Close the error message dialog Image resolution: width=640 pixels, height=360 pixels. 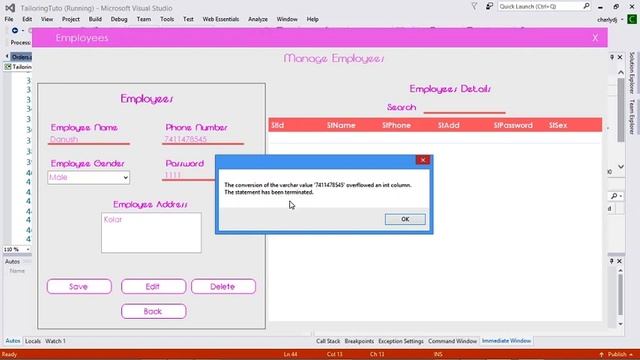(422, 160)
